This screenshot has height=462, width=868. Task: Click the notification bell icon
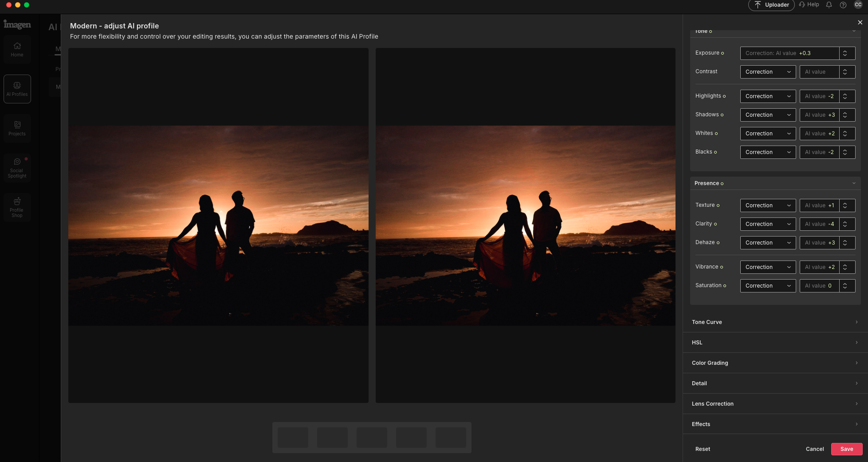pyautogui.click(x=829, y=5)
